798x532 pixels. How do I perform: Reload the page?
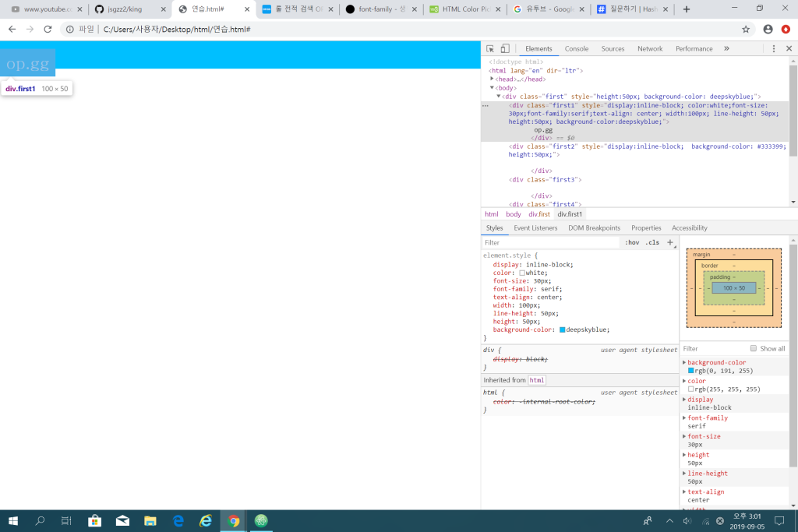[48, 30]
